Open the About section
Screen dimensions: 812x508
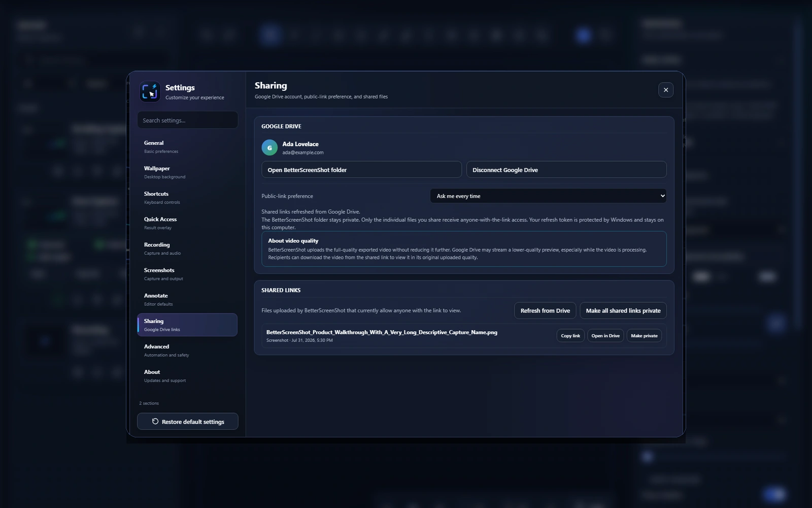tap(187, 375)
